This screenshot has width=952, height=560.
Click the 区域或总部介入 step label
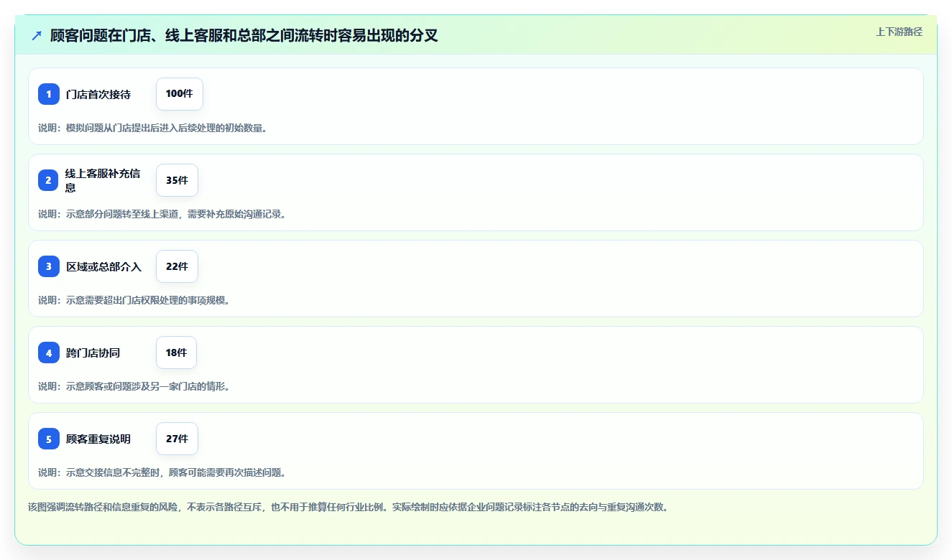103,266
